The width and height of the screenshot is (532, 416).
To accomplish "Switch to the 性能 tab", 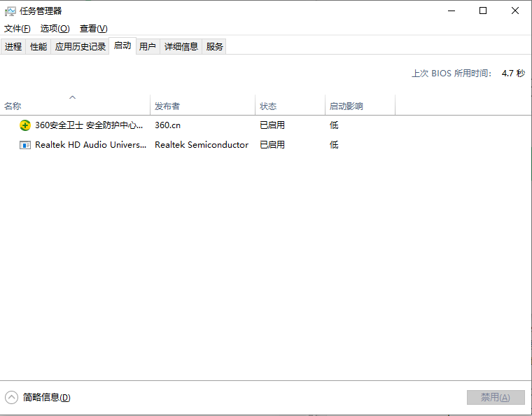I will pyautogui.click(x=38, y=46).
